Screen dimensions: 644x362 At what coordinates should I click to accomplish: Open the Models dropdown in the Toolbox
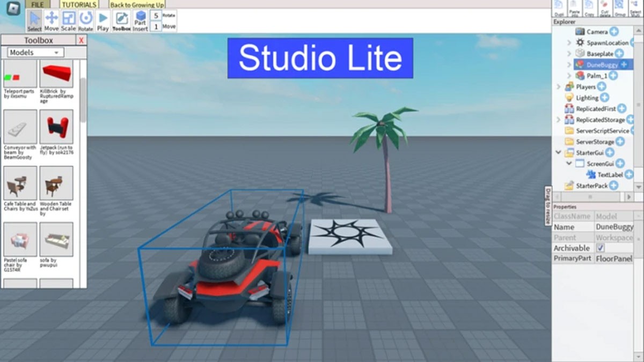34,52
